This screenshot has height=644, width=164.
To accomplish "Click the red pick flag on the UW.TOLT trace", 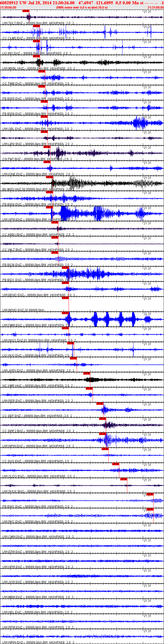I will pos(26,11).
